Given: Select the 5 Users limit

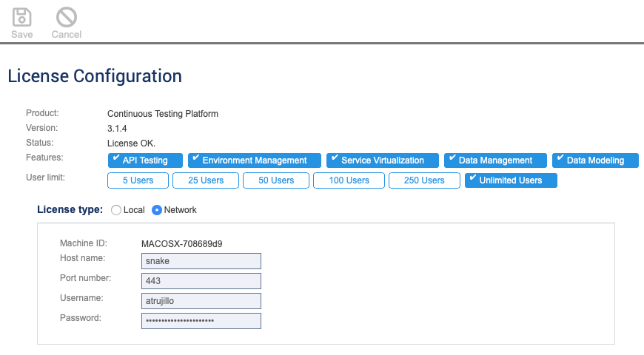Looking at the screenshot, I should (138, 180).
